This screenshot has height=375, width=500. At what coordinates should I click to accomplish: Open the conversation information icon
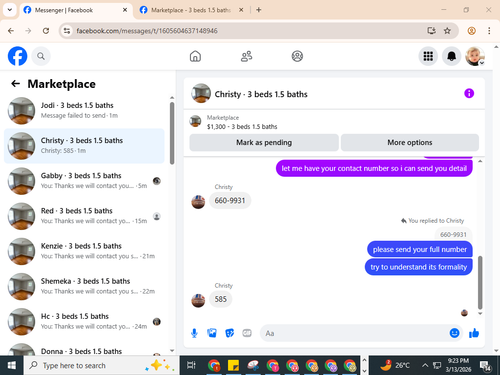pyautogui.click(x=469, y=93)
